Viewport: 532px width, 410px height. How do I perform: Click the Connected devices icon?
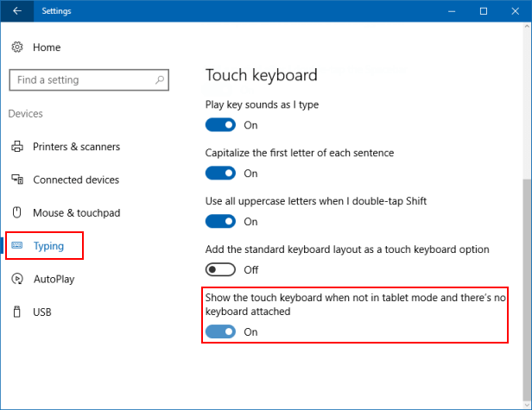17,179
